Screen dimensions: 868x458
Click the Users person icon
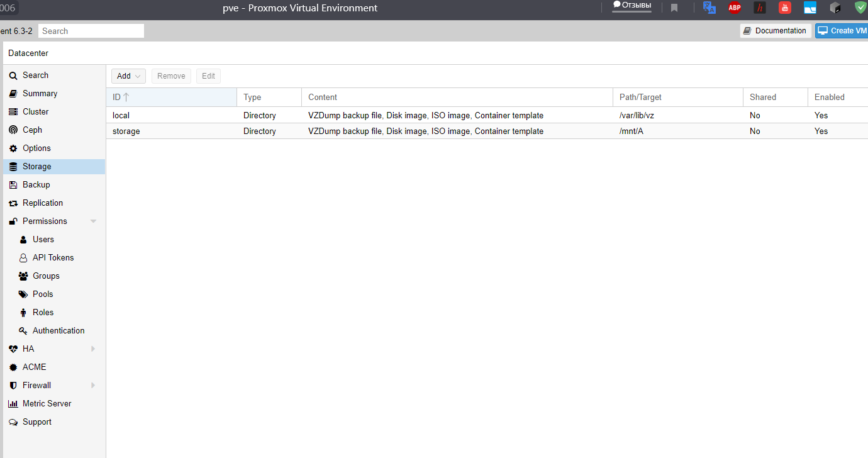(x=23, y=240)
